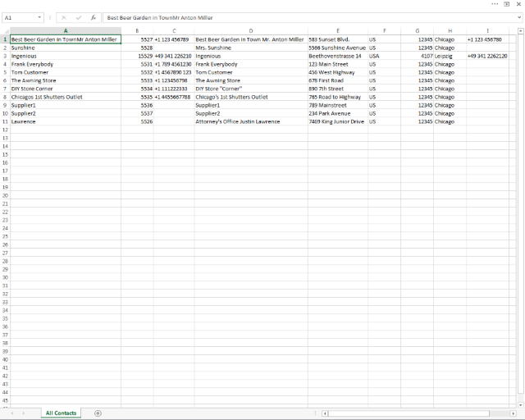Click address cell '7489 King Junior Drive'
The image size is (525, 420).
coord(338,121)
